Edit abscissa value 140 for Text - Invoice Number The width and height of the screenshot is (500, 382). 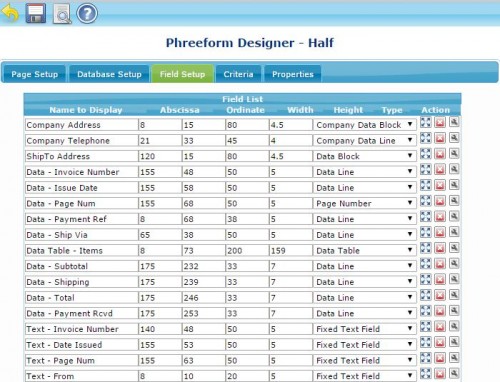160,329
